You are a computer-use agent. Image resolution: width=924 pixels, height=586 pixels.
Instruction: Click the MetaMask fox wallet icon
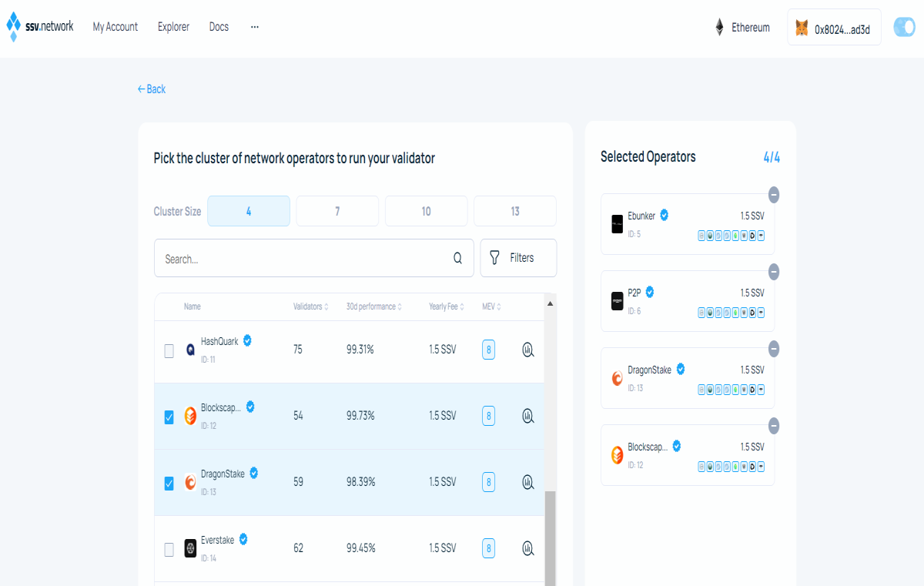pyautogui.click(x=802, y=28)
